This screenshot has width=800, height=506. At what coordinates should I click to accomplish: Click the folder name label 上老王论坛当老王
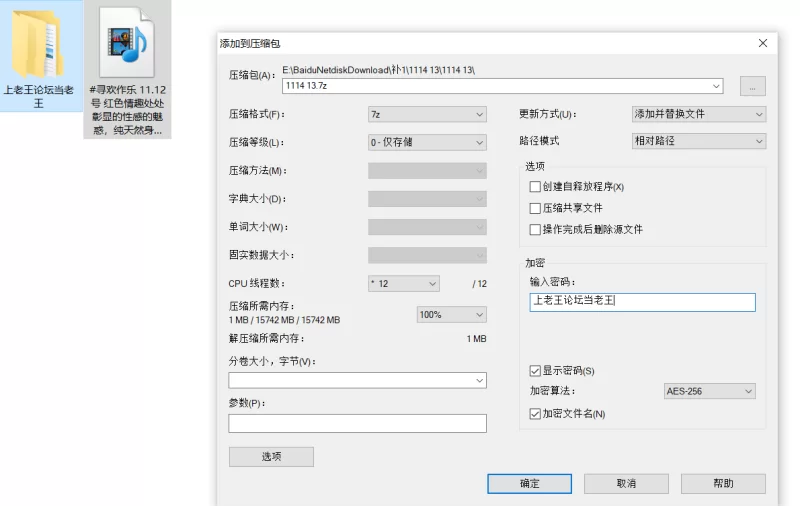coord(39,96)
